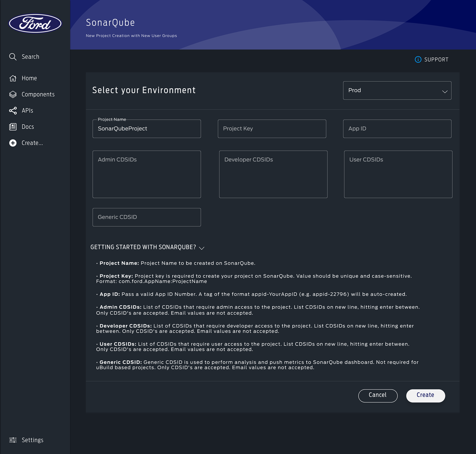
Task: Focus the Developer CDSIDs text area
Action: pos(273,174)
